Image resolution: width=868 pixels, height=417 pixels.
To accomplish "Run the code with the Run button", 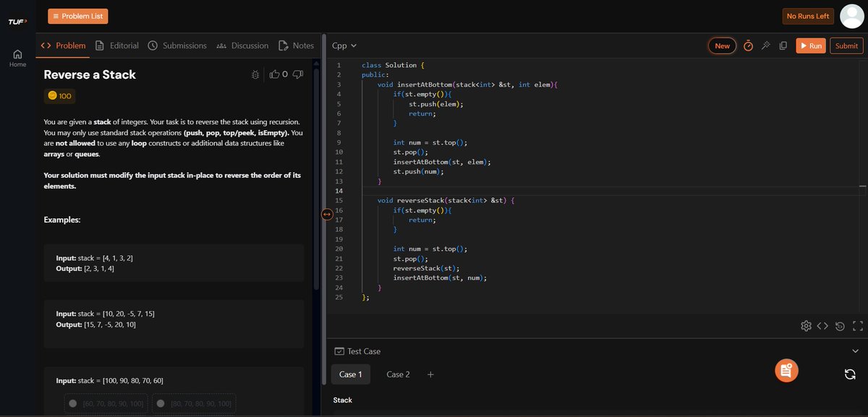I will click(811, 45).
